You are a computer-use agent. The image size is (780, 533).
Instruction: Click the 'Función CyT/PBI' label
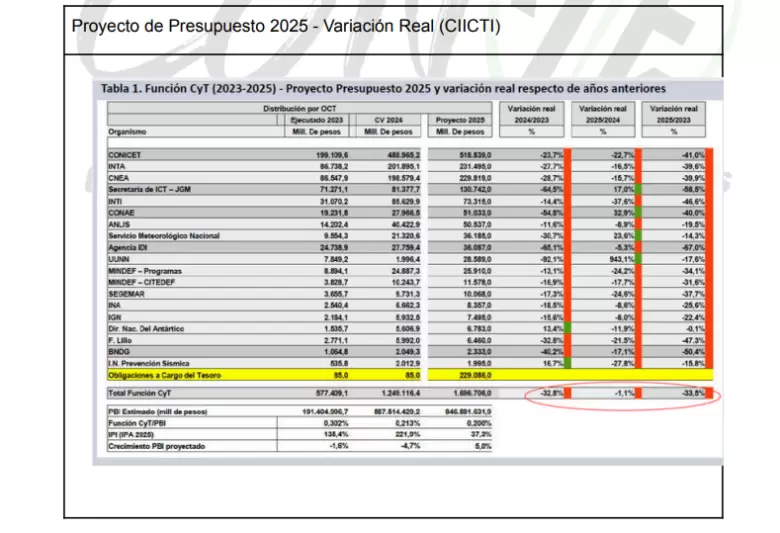tap(137, 423)
